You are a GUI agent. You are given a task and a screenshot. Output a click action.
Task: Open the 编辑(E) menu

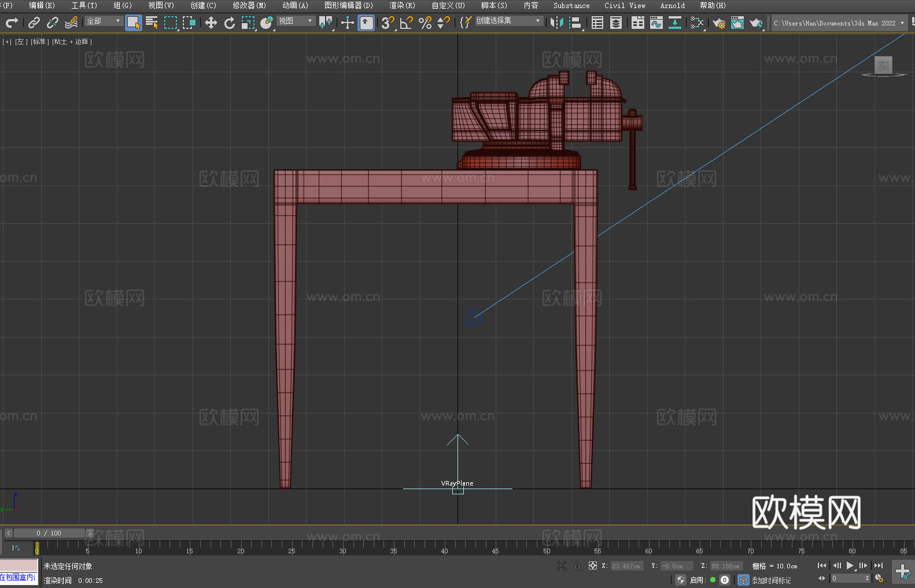click(x=42, y=5)
